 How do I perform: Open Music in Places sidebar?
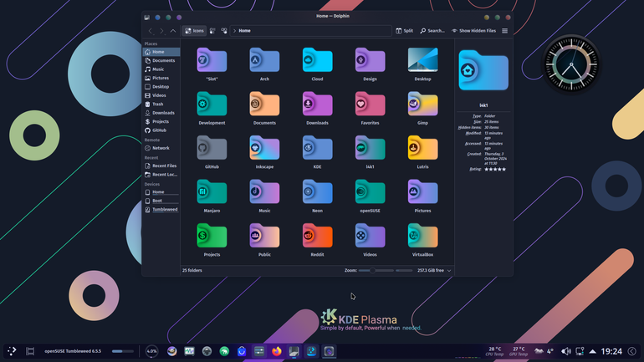tap(161, 69)
